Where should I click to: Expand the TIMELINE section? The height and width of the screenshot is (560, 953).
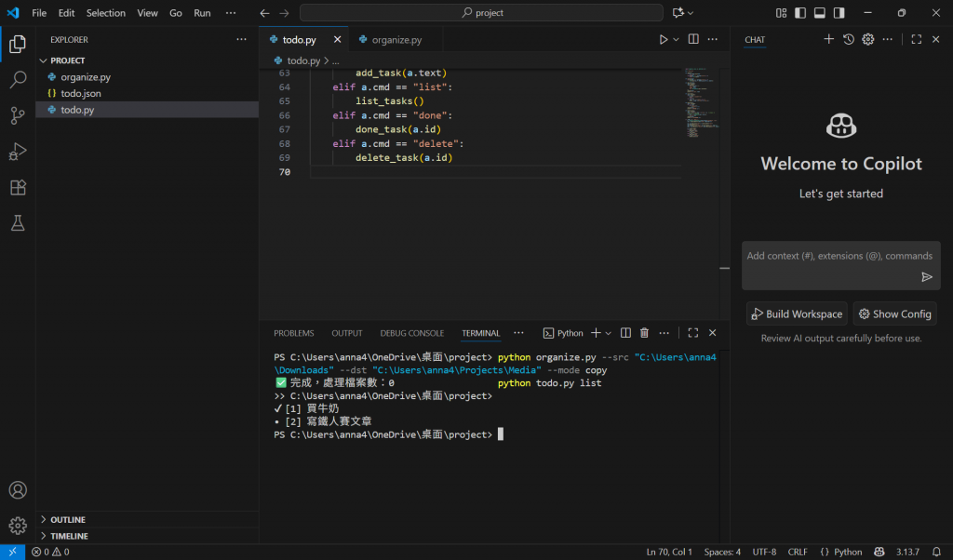tap(69, 537)
